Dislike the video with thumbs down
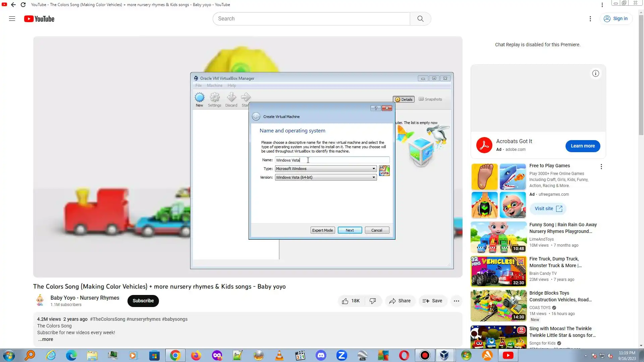 point(373,301)
